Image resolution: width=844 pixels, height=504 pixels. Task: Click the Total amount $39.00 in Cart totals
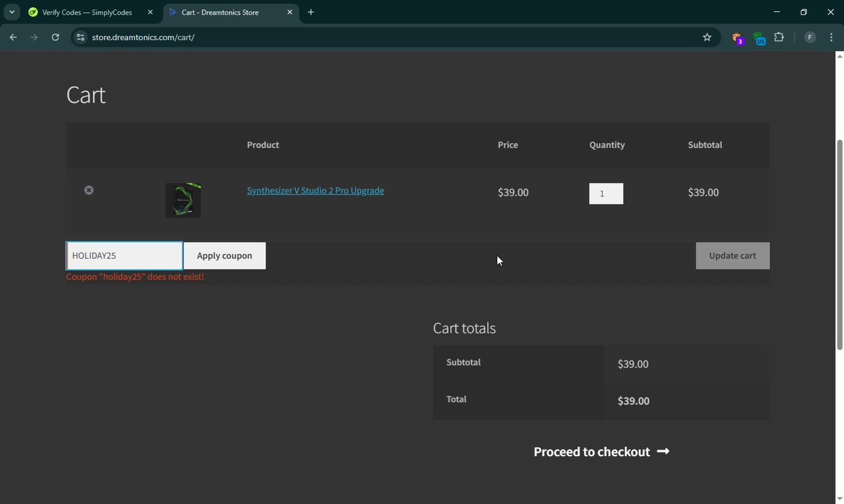coord(634,401)
